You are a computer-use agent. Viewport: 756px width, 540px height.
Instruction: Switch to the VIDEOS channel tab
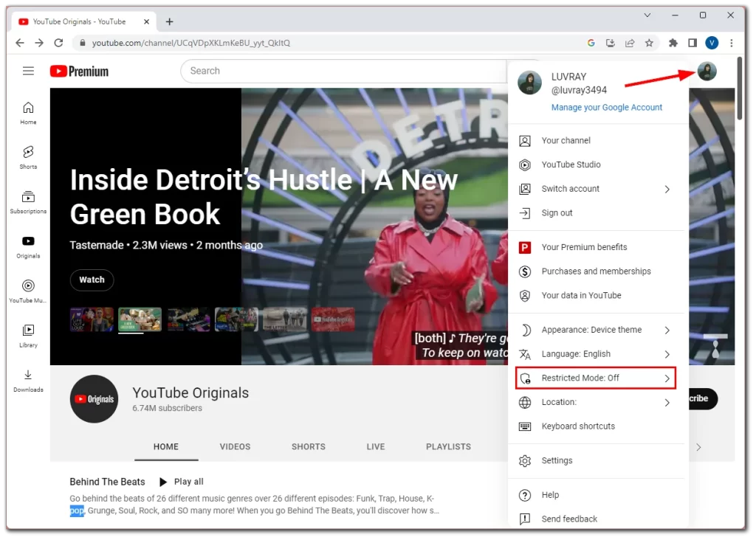236,446
